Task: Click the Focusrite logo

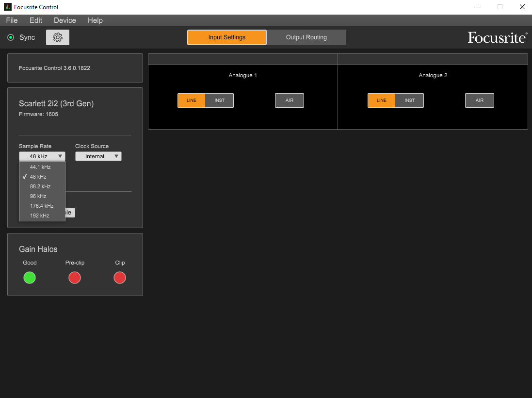Action: tap(498, 37)
